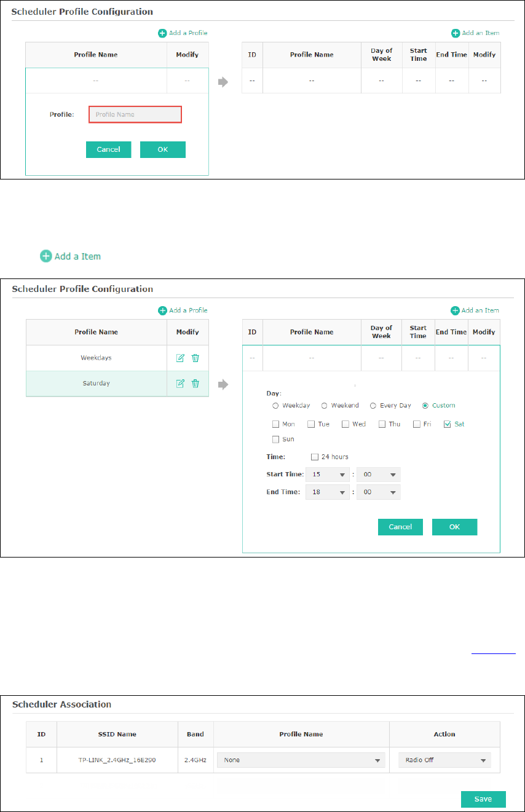Click Cancel below the End Time dropdowns

click(x=400, y=527)
